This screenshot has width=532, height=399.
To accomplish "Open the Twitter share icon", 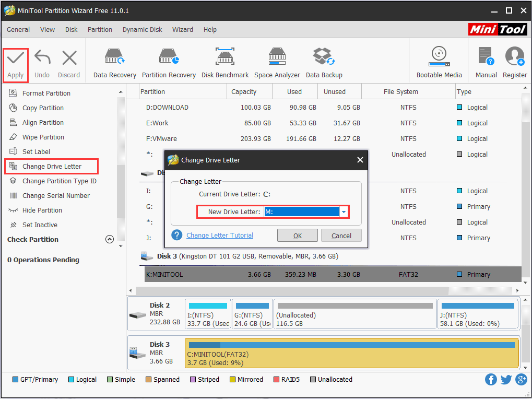I will 506,379.
